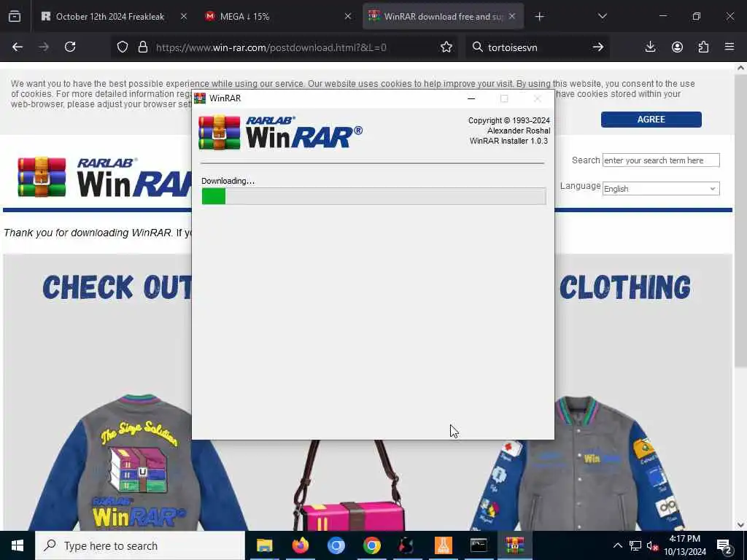This screenshot has height=560, width=747.
Task: Click the WinRAR Installer 1.0.3 text
Action: [x=508, y=141]
